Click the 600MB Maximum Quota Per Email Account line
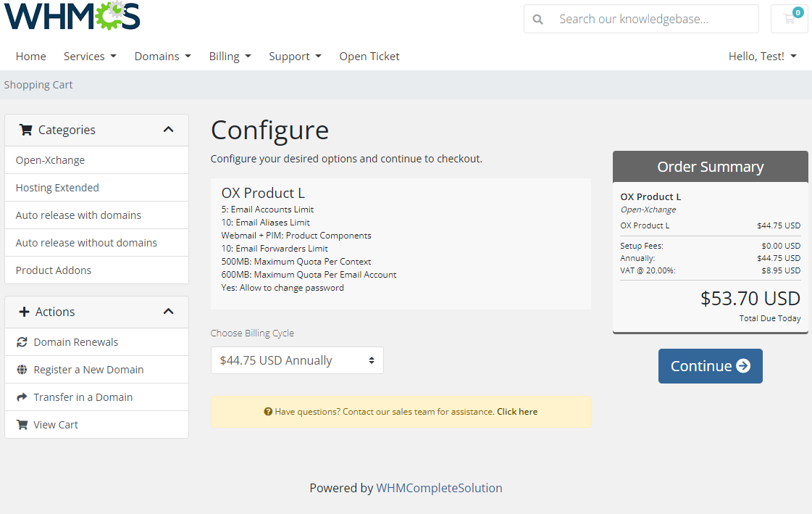Viewport: 812px width, 514px height. [309, 275]
